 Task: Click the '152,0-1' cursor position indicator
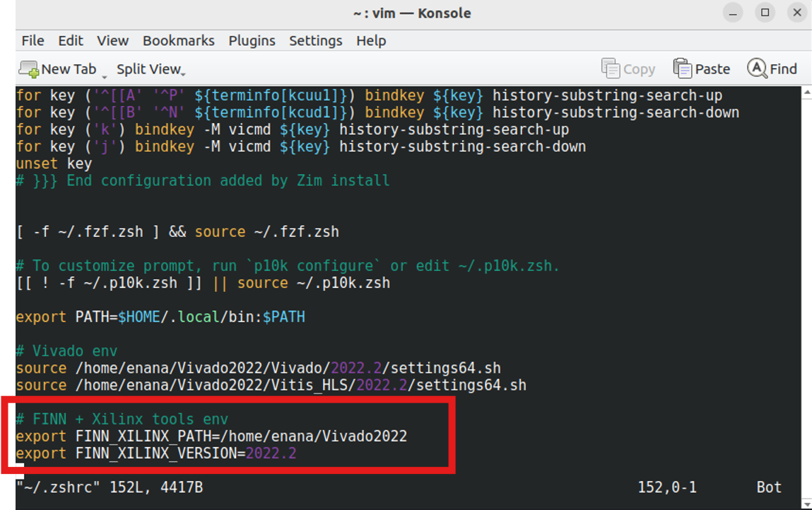click(667, 487)
